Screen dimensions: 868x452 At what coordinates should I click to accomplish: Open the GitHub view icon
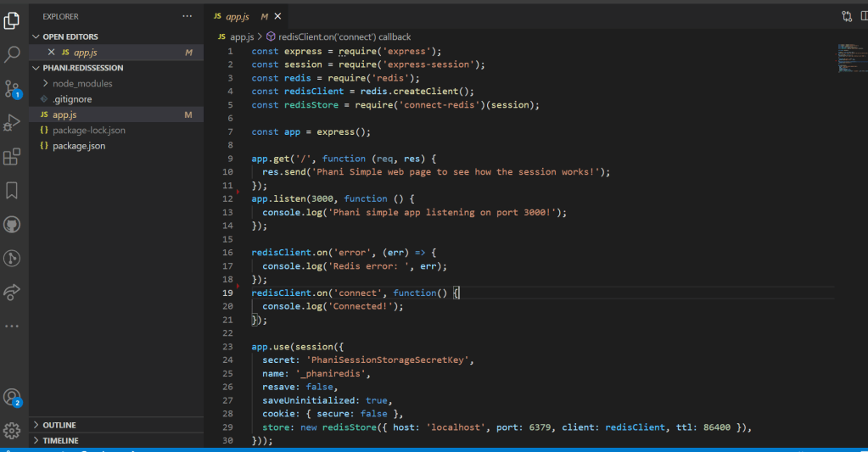click(x=13, y=224)
